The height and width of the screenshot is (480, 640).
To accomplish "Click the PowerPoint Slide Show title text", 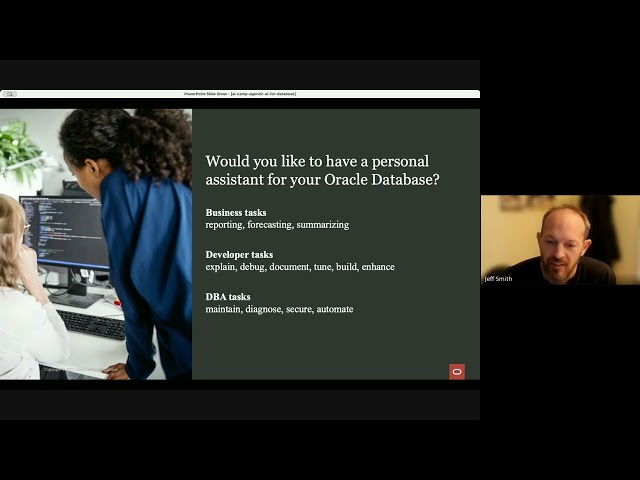I will 240,94.
